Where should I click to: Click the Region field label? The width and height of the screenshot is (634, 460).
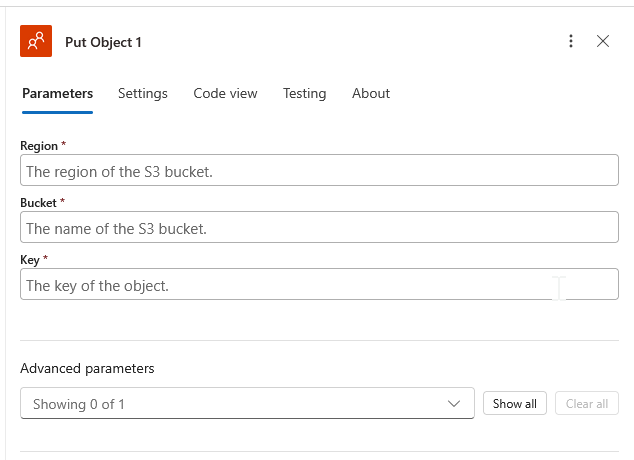39,146
